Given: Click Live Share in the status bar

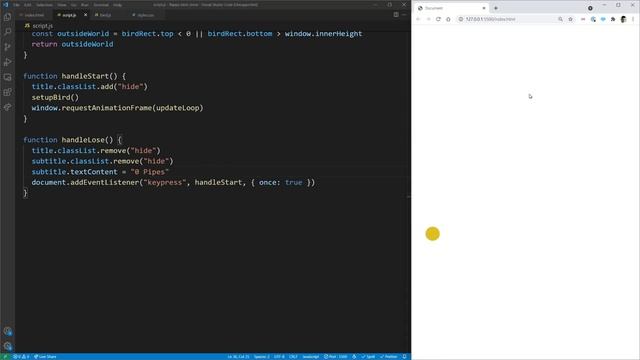Looking at the screenshot, I should tap(45, 356).
